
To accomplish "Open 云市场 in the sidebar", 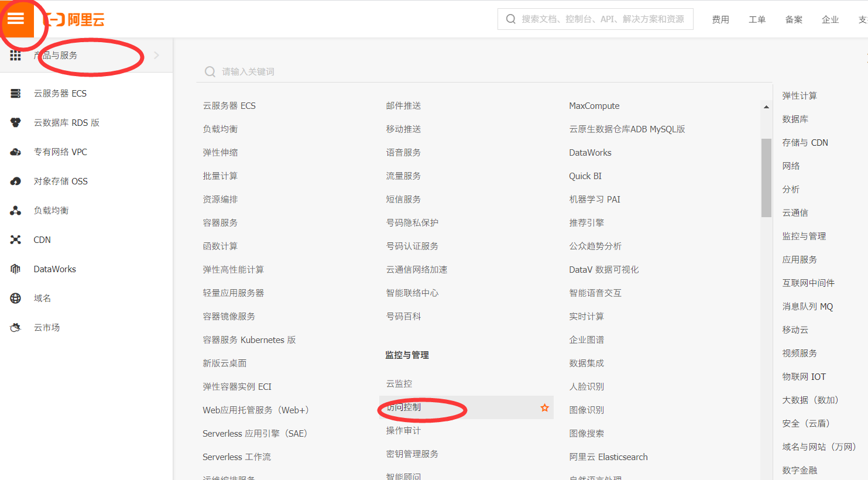I will point(47,328).
